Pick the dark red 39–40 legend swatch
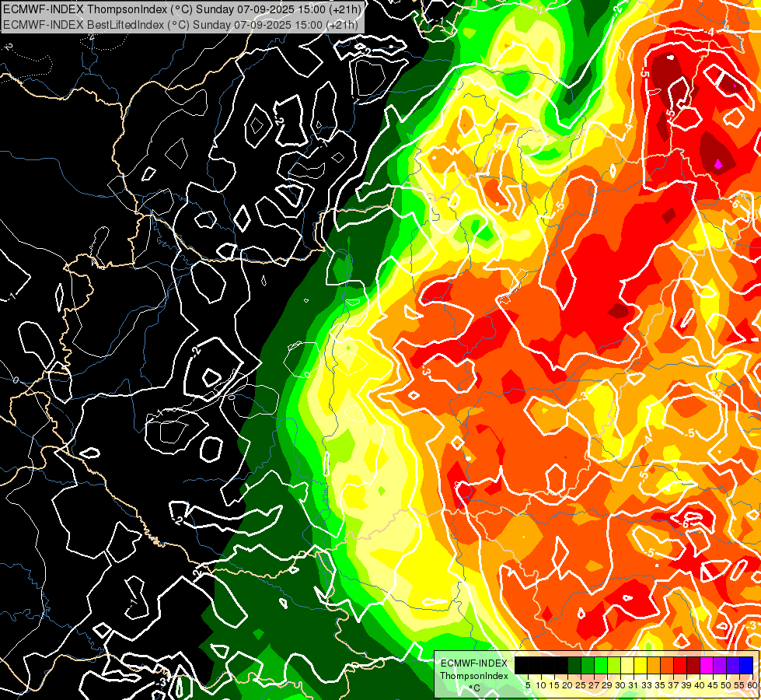 pos(693,665)
